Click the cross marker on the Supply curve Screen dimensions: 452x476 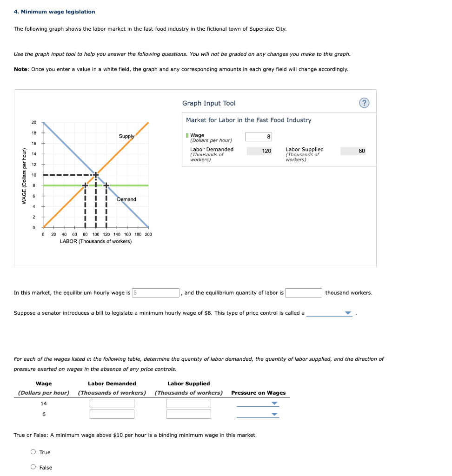pyautogui.click(x=85, y=185)
